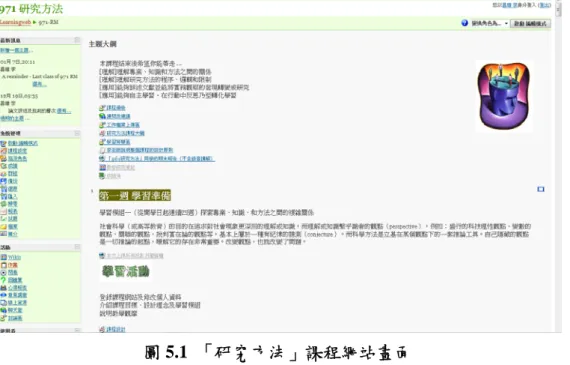
Task: Click the 第一週 學習準備 section heading
Action: [x=135, y=195]
